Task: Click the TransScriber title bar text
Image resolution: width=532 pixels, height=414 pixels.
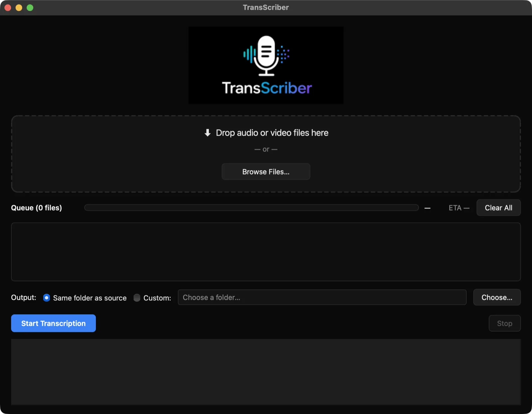Action: click(266, 7)
